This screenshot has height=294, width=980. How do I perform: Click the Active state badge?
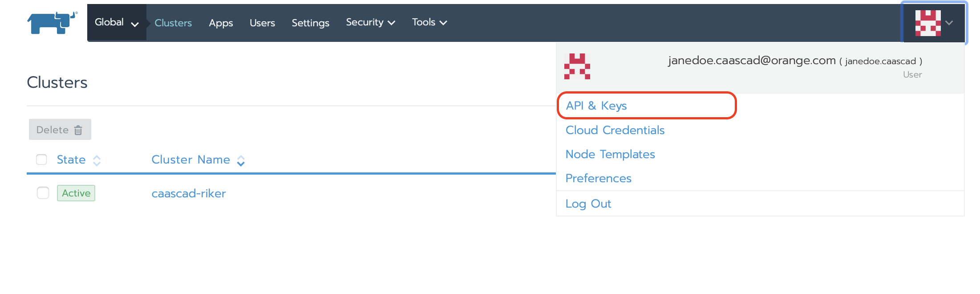tap(76, 193)
